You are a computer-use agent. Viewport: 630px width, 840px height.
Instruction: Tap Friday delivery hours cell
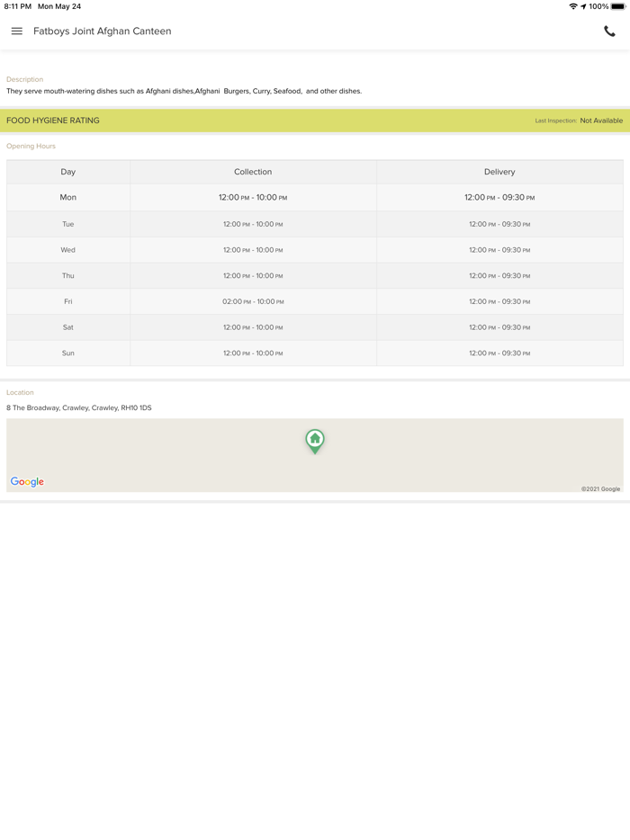click(x=499, y=301)
